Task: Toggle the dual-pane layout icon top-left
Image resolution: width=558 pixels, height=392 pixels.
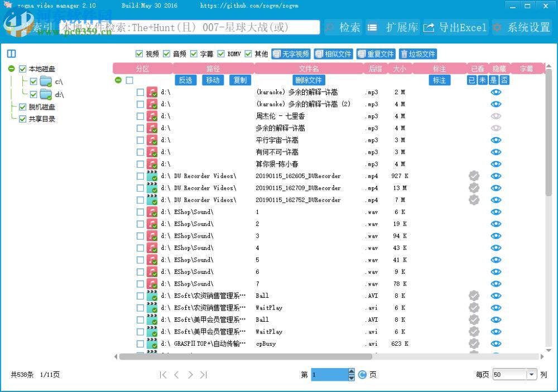Action: [x=11, y=52]
